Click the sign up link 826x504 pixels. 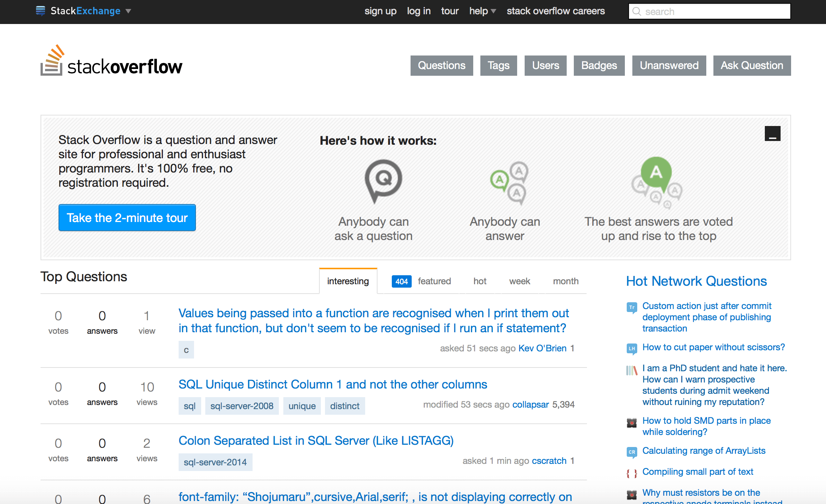pyautogui.click(x=381, y=11)
